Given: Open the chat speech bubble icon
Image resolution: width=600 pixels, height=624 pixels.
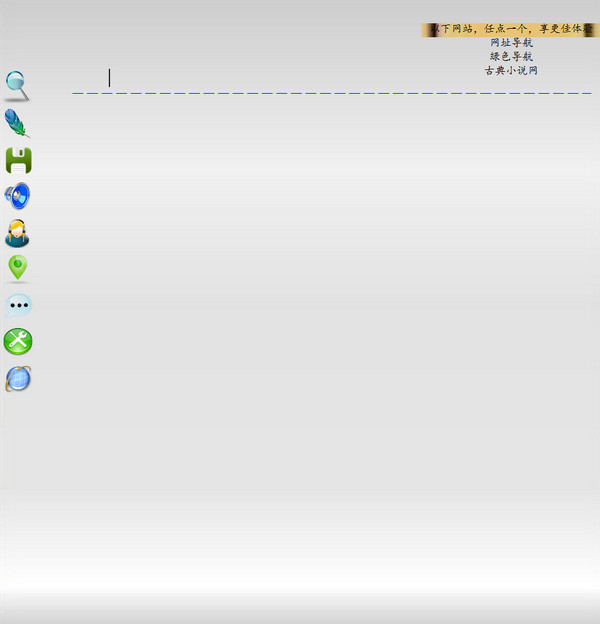Looking at the screenshot, I should point(18,305).
